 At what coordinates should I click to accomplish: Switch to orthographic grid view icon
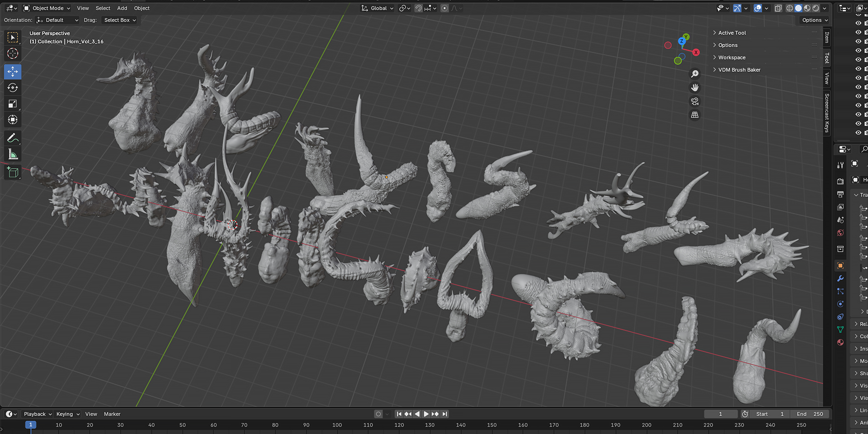(694, 115)
